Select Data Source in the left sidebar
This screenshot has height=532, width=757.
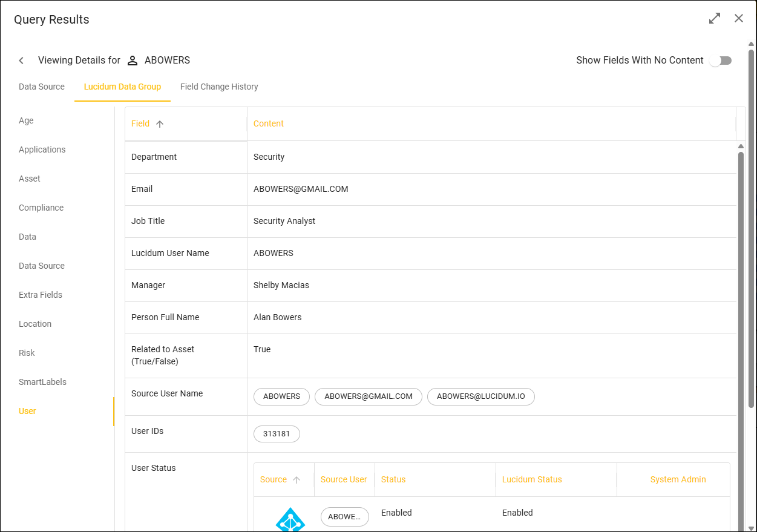pyautogui.click(x=42, y=266)
